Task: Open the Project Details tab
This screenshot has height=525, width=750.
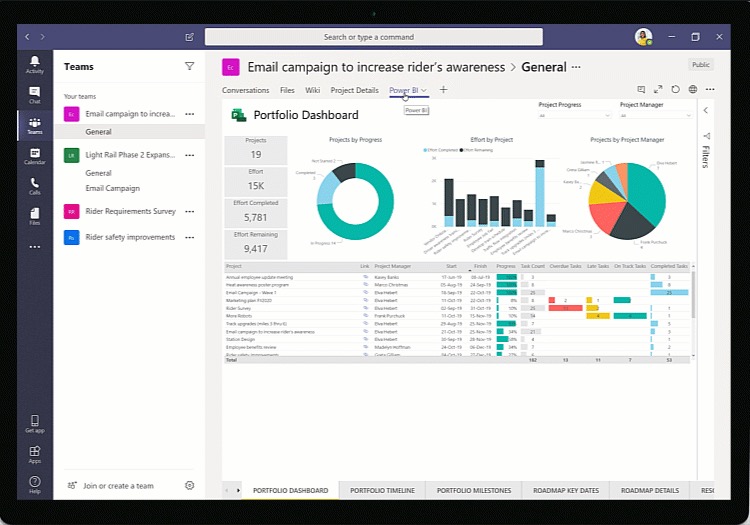Action: [354, 90]
